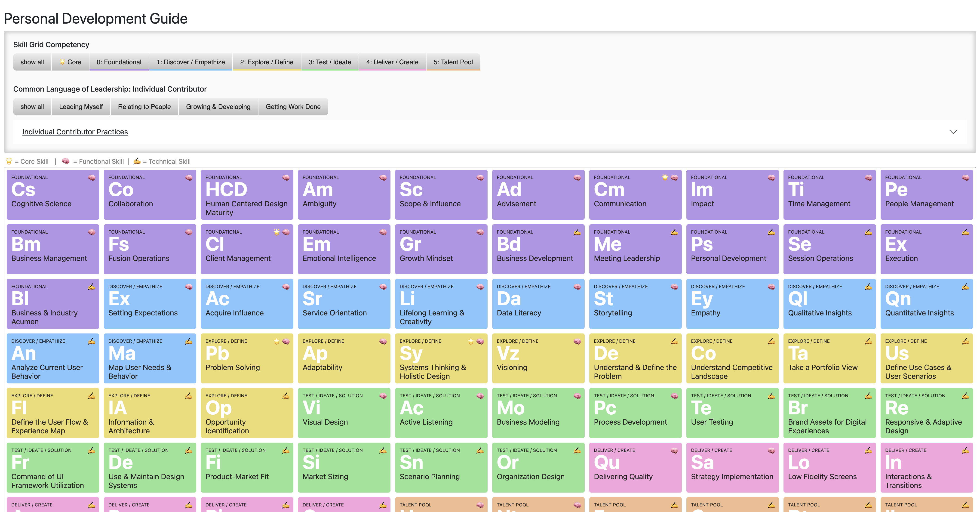Open the yellow Visioning skill tile
This screenshot has width=980, height=512.
coord(538,358)
